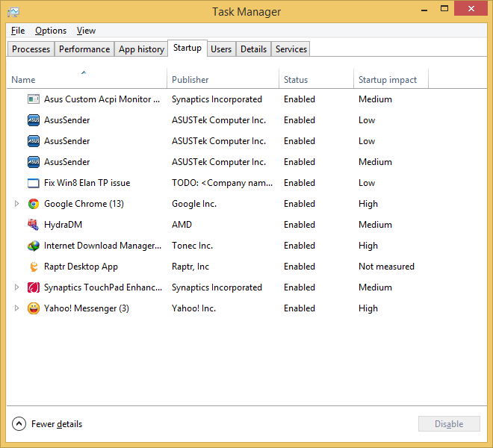Switch to the App history tab

point(141,49)
